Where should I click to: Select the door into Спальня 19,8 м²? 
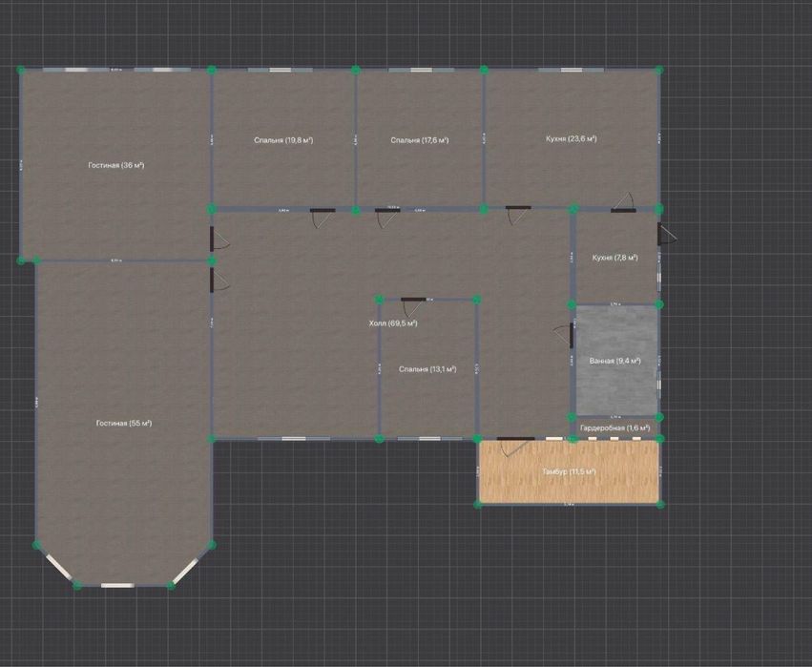[x=323, y=218]
